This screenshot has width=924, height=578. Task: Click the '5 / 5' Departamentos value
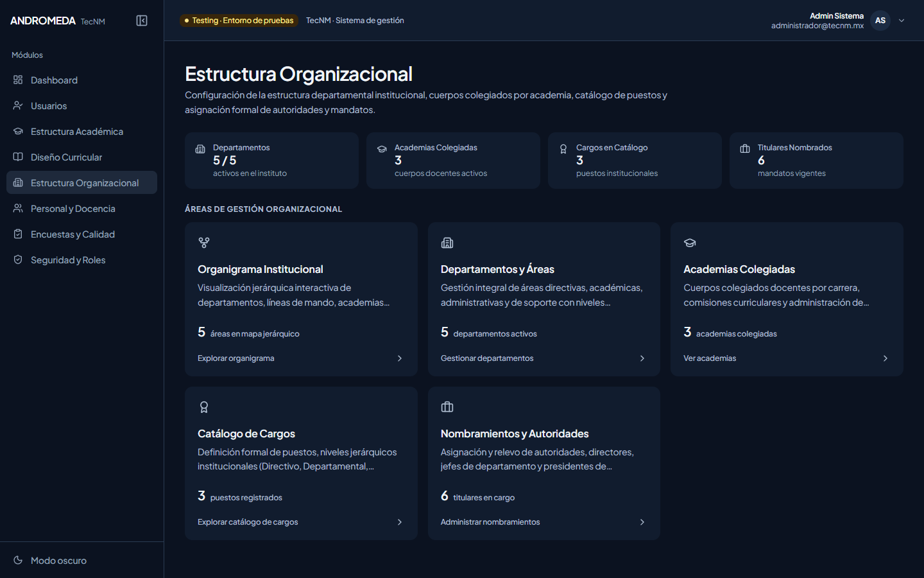pos(225,161)
